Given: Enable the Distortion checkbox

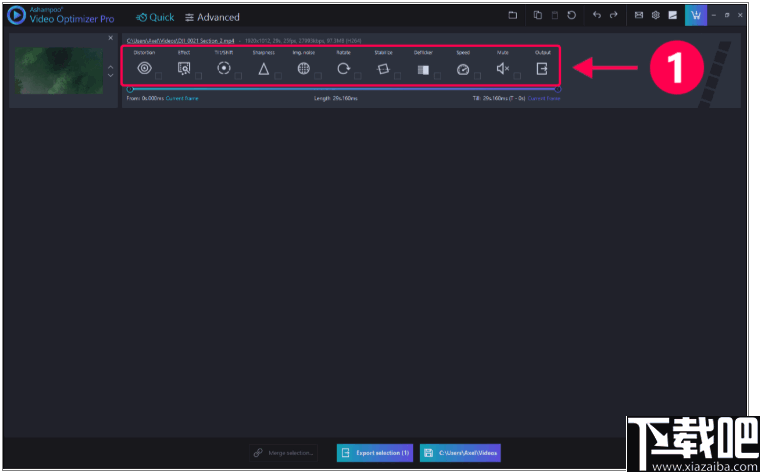Looking at the screenshot, I should pyautogui.click(x=158, y=76).
